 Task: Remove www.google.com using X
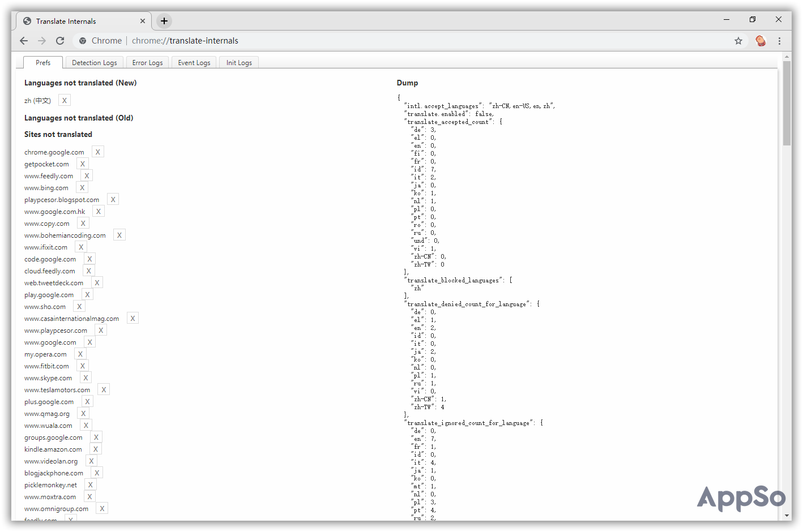coord(90,342)
